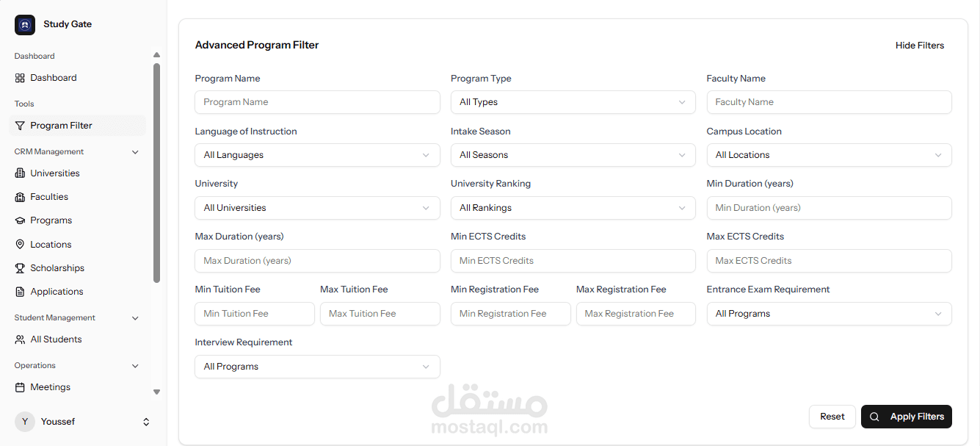The image size is (980, 446).
Task: Collapse the Operations section chevron
Action: click(x=135, y=366)
